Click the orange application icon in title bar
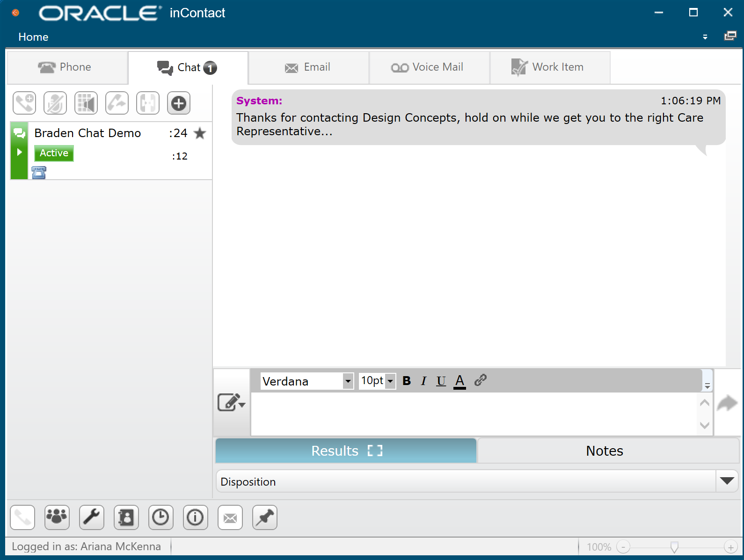Image resolution: width=744 pixels, height=560 pixels. (15, 13)
